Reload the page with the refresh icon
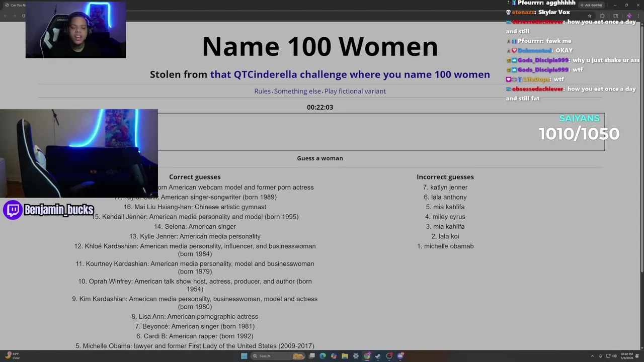Image resolution: width=644 pixels, height=362 pixels. [23, 16]
